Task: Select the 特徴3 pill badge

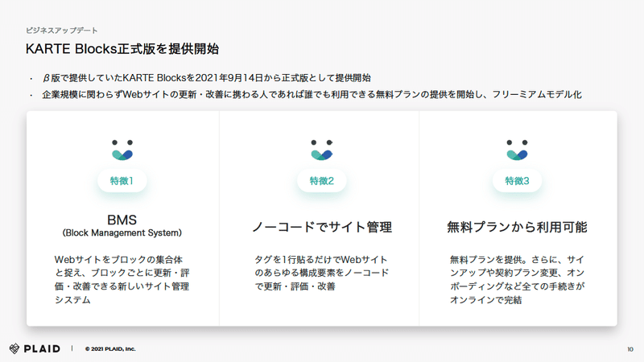Action: click(517, 180)
